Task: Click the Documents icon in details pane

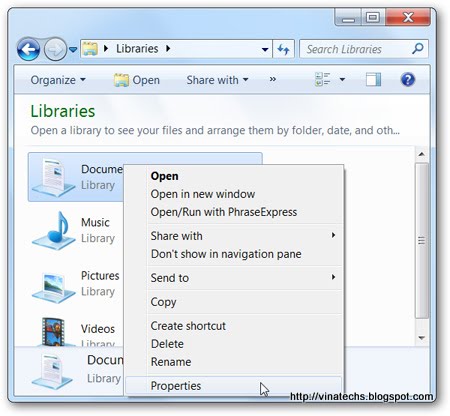Action: coord(52,372)
